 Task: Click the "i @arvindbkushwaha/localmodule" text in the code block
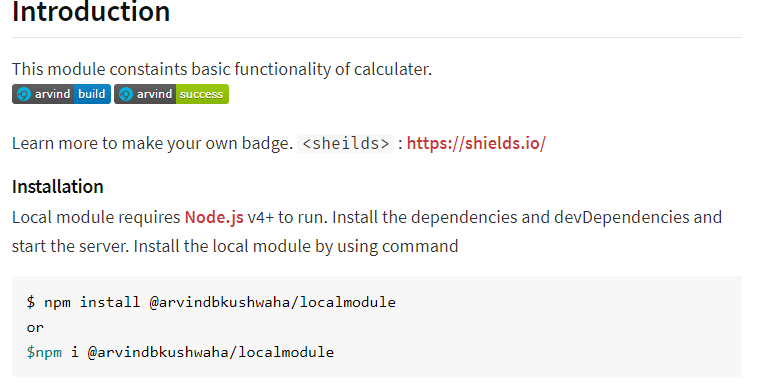coord(202,352)
